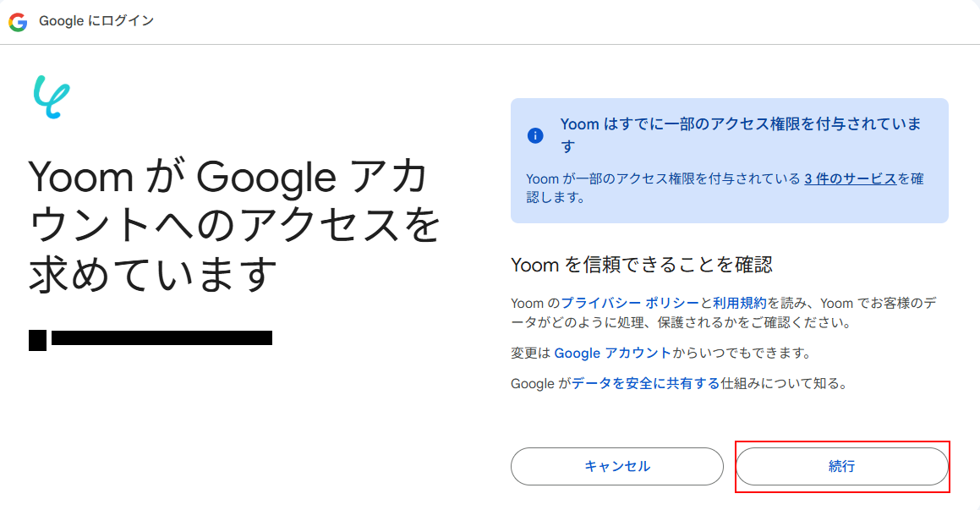Follow the Google アカウント link
This screenshot has width=980, height=510.
point(612,353)
